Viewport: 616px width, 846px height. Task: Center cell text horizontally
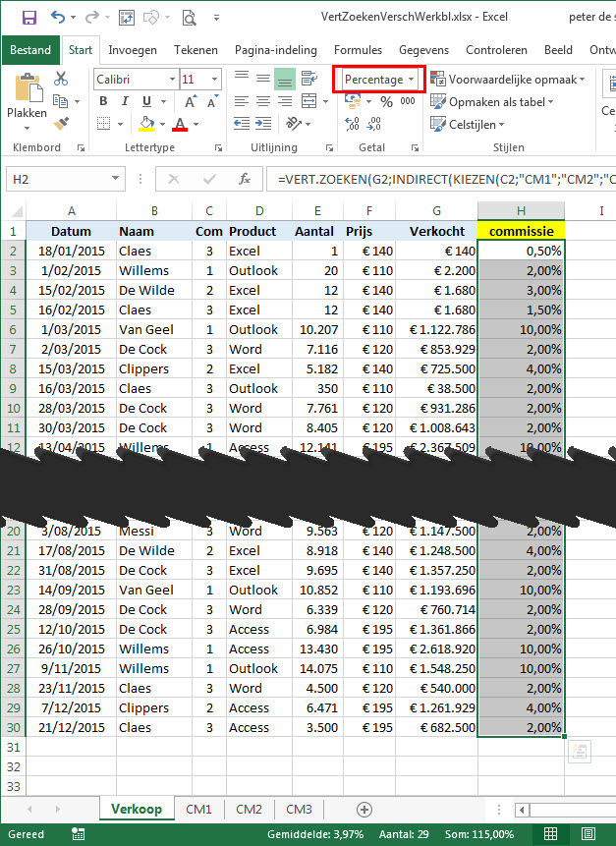(x=263, y=101)
